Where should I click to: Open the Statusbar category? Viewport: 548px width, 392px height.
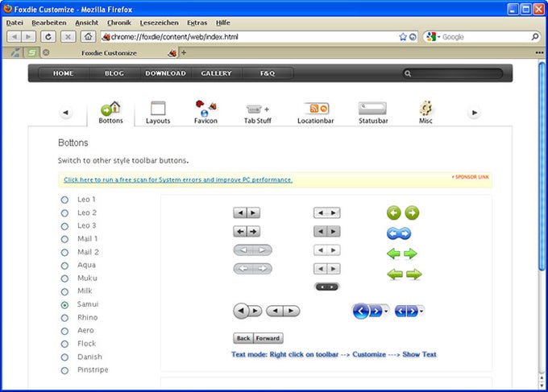click(x=373, y=113)
